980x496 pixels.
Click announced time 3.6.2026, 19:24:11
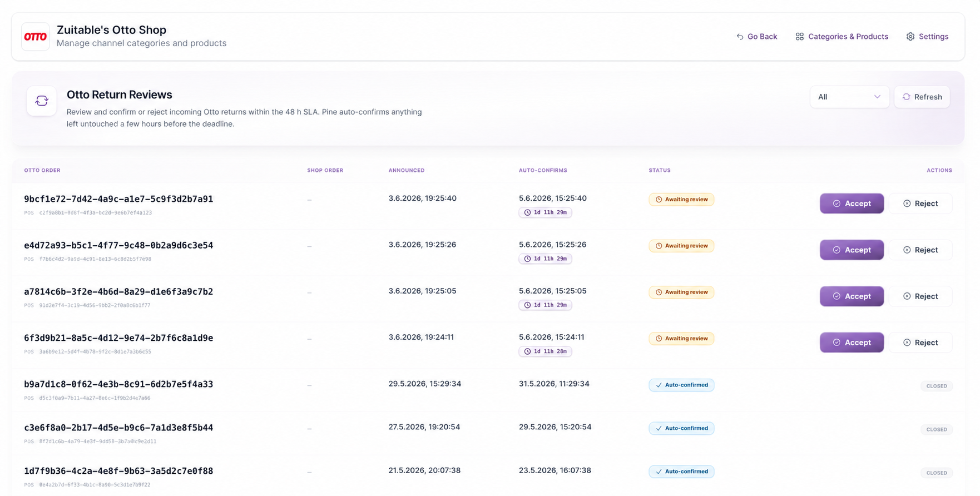click(x=421, y=338)
